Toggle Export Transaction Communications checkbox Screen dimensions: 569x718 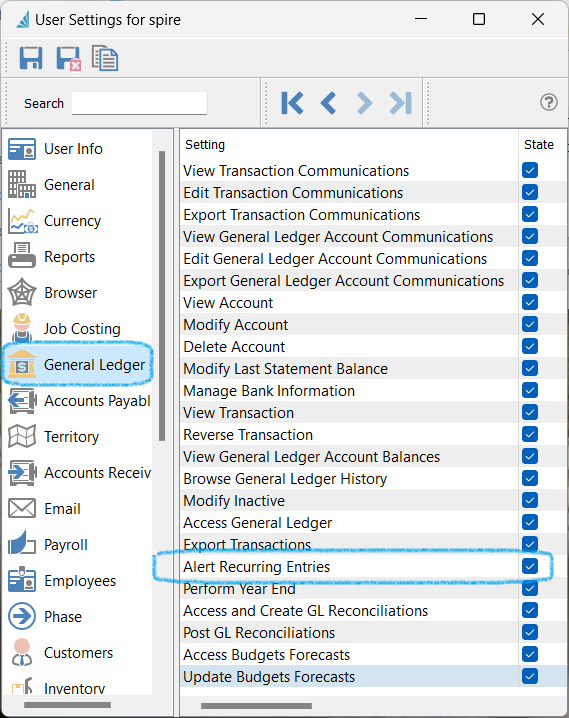[530, 214]
